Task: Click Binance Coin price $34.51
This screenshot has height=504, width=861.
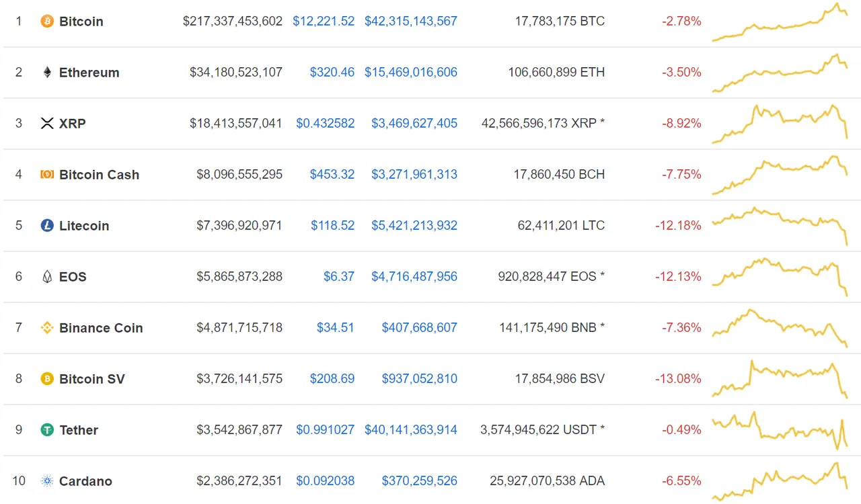Action: pos(336,328)
